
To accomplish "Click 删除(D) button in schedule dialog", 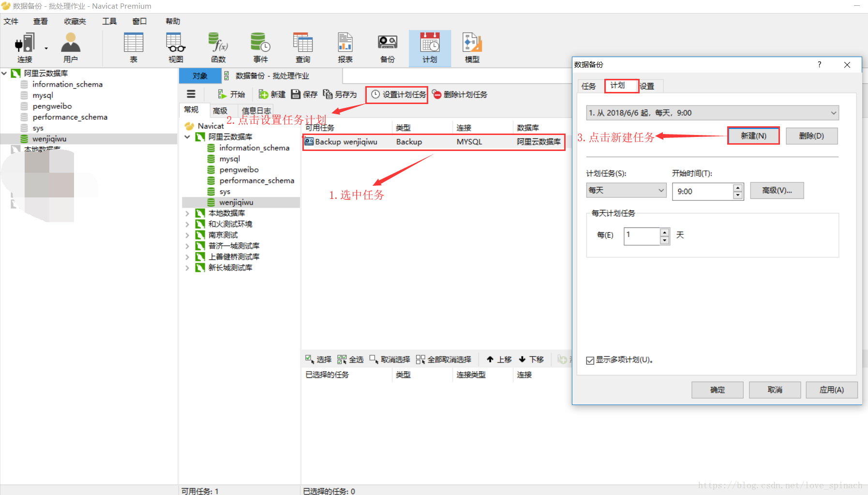I will (x=811, y=136).
